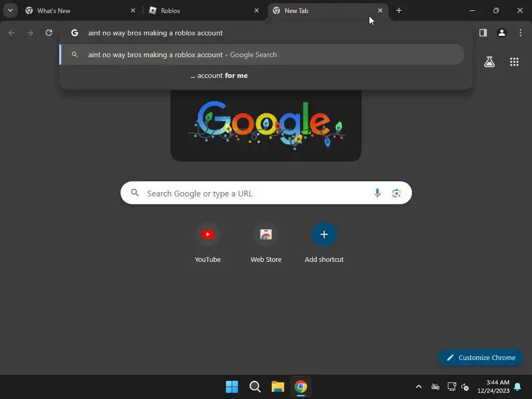The width and height of the screenshot is (532, 399).
Task: Open the tab search dropdown arrow
Action: [x=10, y=10]
